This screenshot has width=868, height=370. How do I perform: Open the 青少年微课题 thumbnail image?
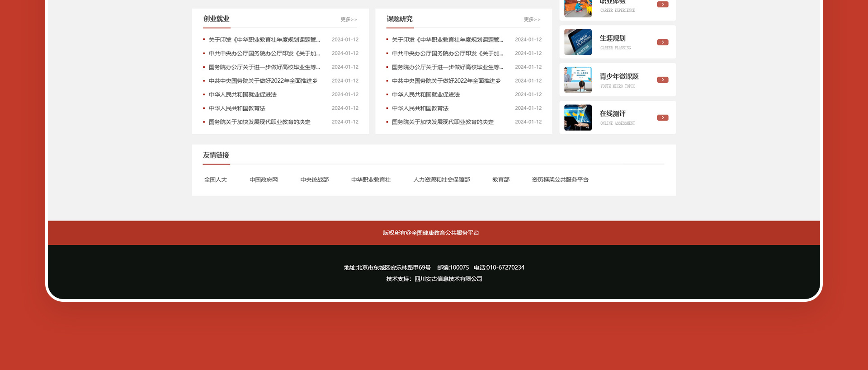point(578,80)
